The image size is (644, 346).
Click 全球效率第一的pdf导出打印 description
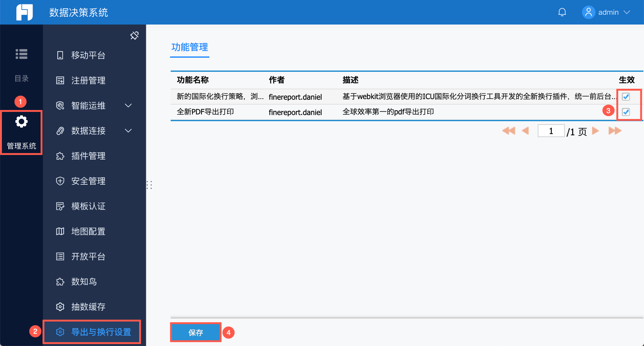[388, 112]
